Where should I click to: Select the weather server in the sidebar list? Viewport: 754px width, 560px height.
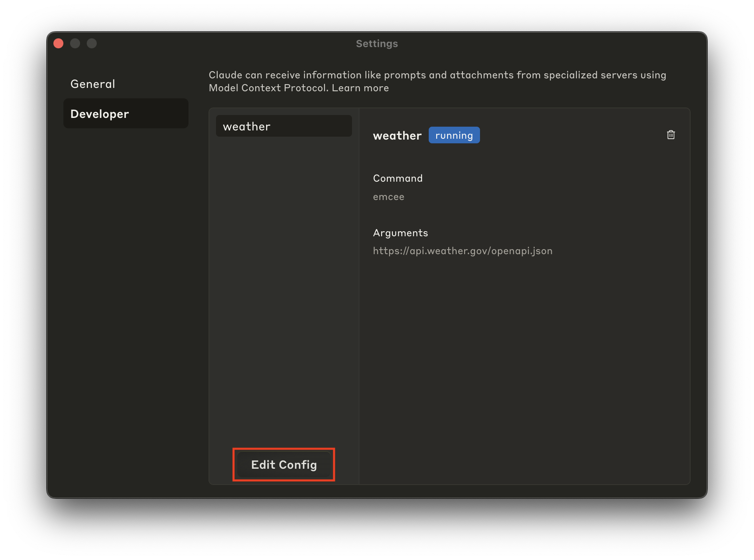tap(284, 126)
